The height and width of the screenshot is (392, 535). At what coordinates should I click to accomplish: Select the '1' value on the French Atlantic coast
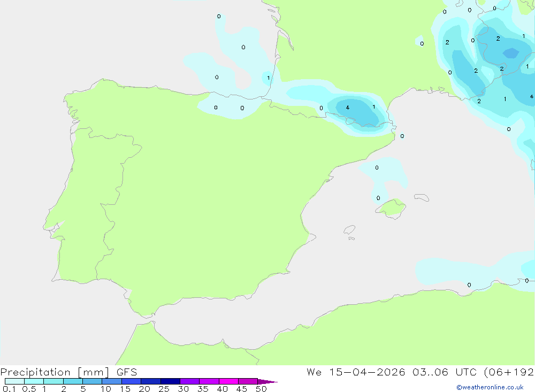click(269, 78)
